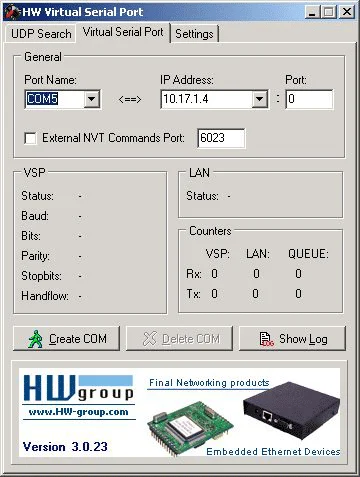The width and height of the screenshot is (360, 477).
Task: Click the LAN Status label
Action: pyautogui.click(x=202, y=196)
